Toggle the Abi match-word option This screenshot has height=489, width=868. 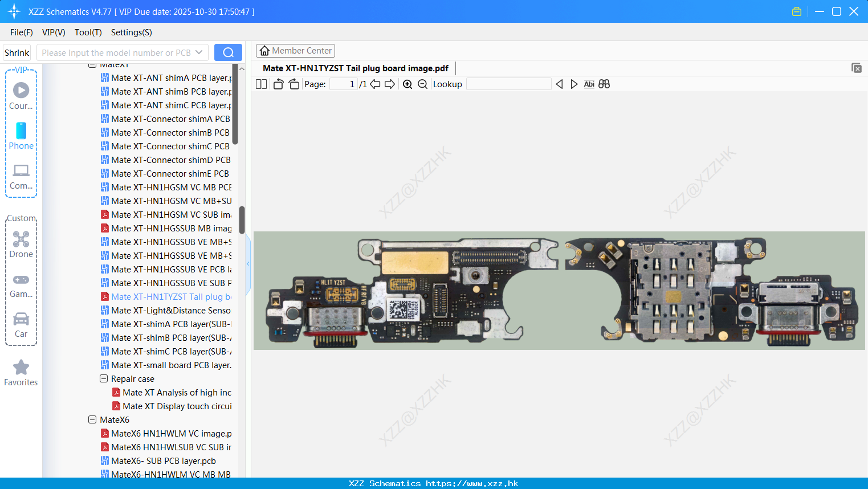589,84
